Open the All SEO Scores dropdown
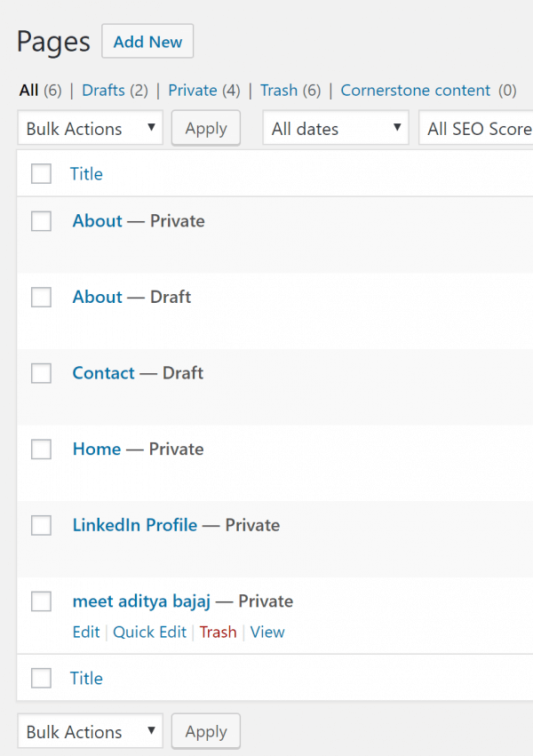The height and width of the screenshot is (756, 533). pyautogui.click(x=477, y=129)
